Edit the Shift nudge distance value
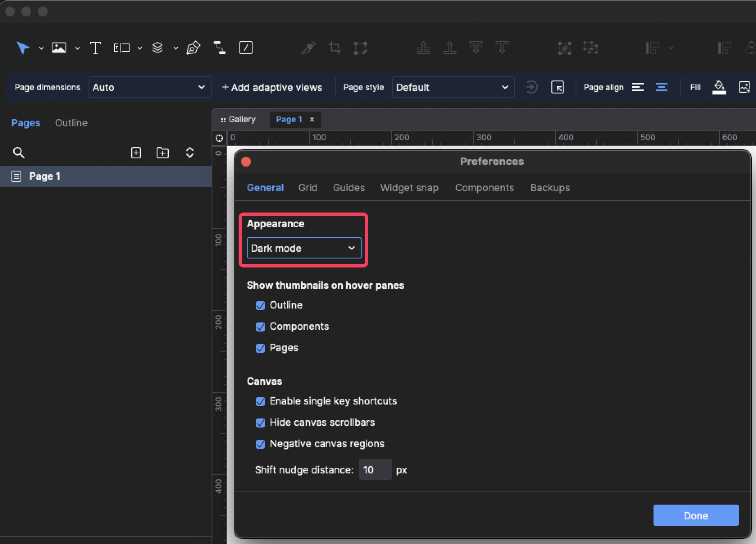This screenshot has width=756, height=544. point(375,469)
